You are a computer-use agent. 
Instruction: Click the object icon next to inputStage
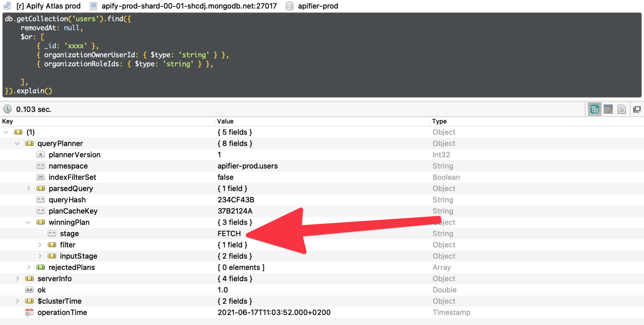[x=52, y=256]
